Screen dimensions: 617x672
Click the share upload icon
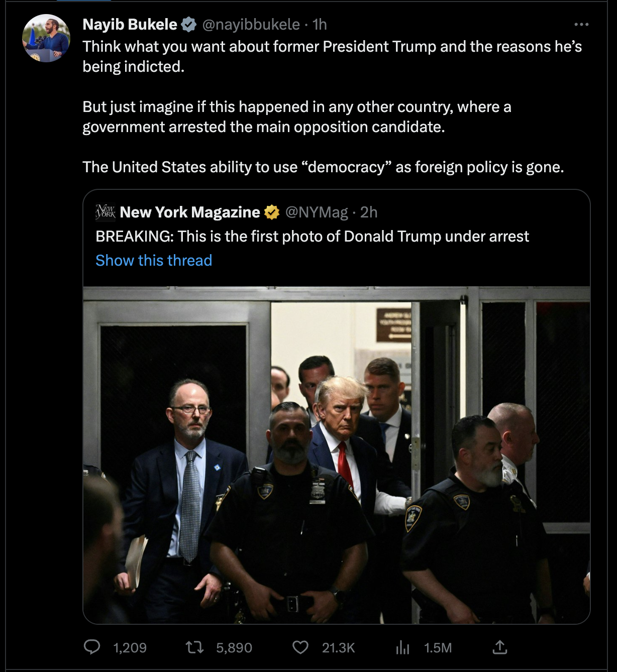500,647
